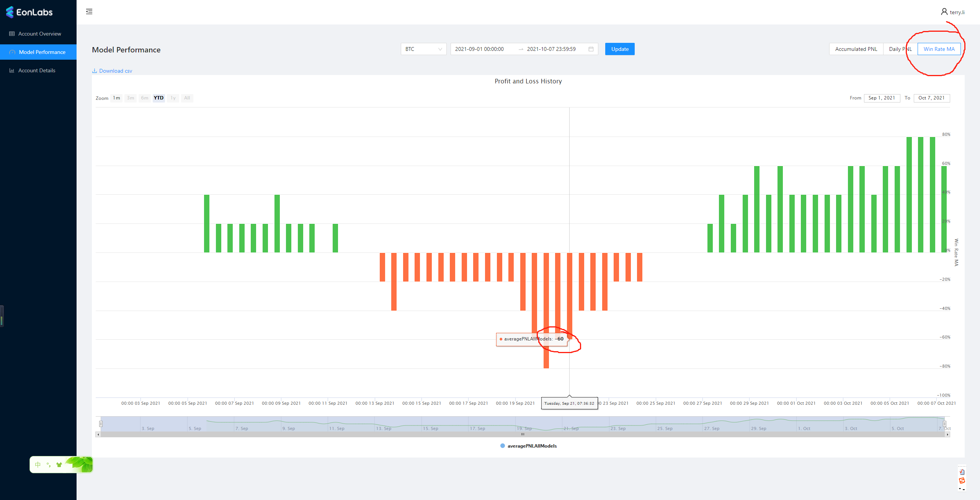Set the chart zoom to 1m
The height and width of the screenshot is (500, 980).
pyautogui.click(x=116, y=98)
